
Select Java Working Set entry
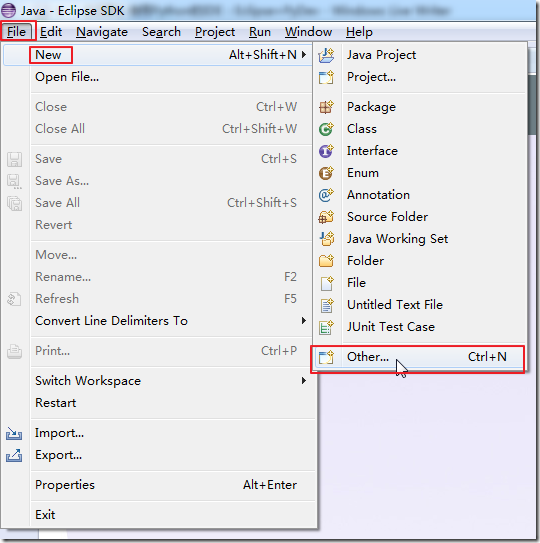(x=421, y=239)
